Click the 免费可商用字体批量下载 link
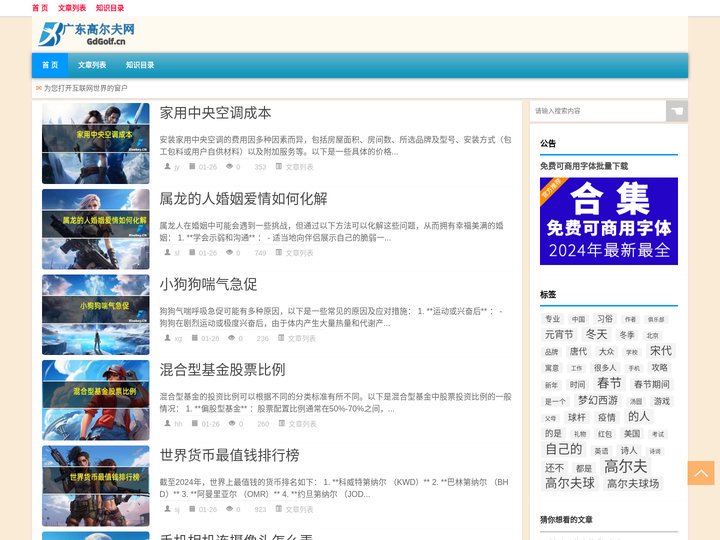This screenshot has width=720, height=540. [584, 166]
